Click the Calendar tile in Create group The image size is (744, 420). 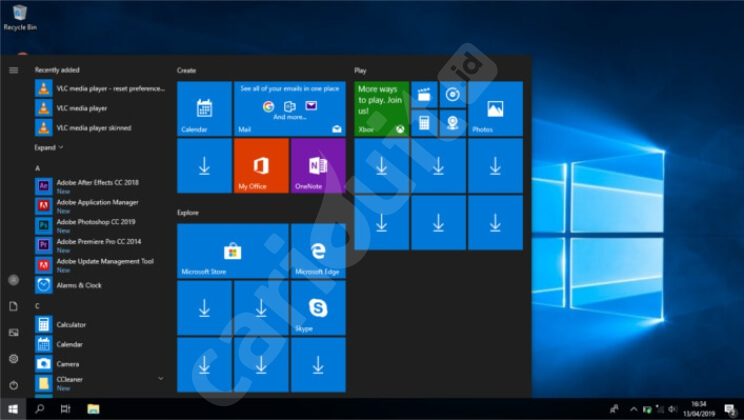pos(205,109)
